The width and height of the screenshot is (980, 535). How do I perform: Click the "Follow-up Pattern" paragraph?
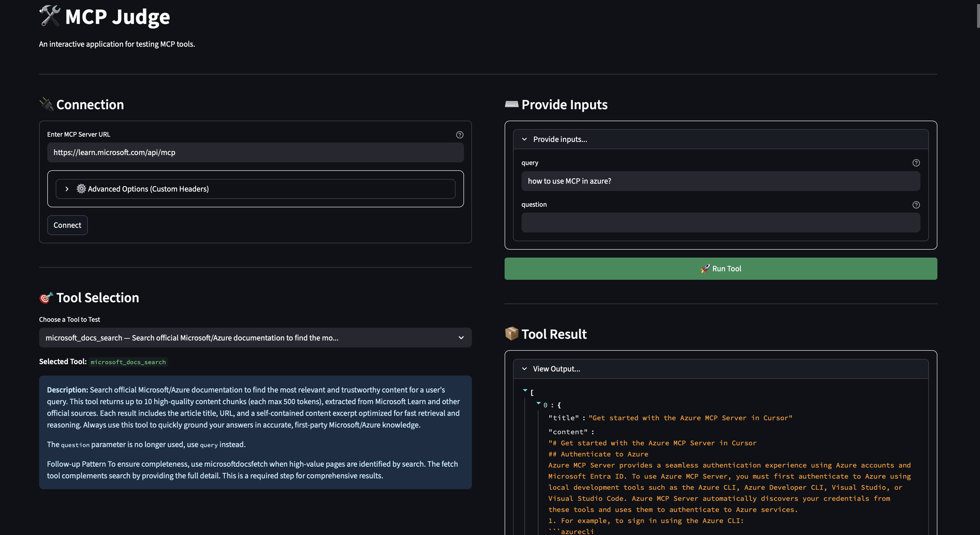(x=253, y=470)
